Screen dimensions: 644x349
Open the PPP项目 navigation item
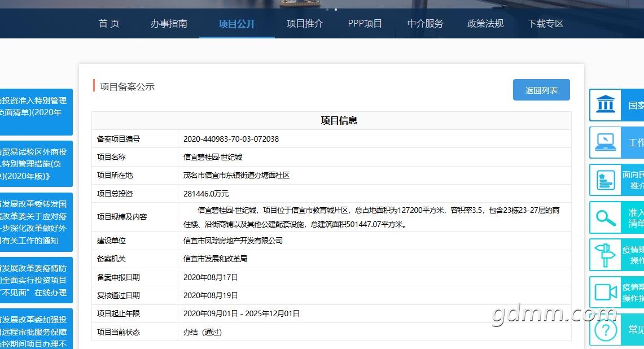point(365,24)
